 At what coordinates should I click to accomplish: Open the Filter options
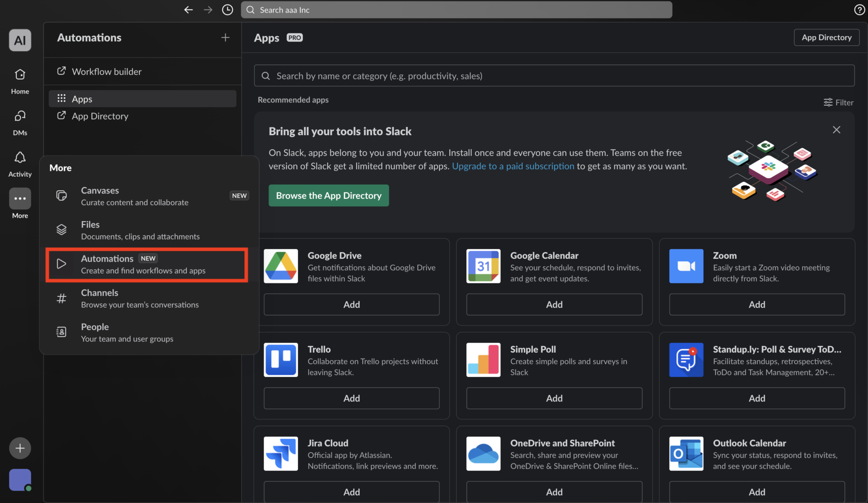(839, 102)
